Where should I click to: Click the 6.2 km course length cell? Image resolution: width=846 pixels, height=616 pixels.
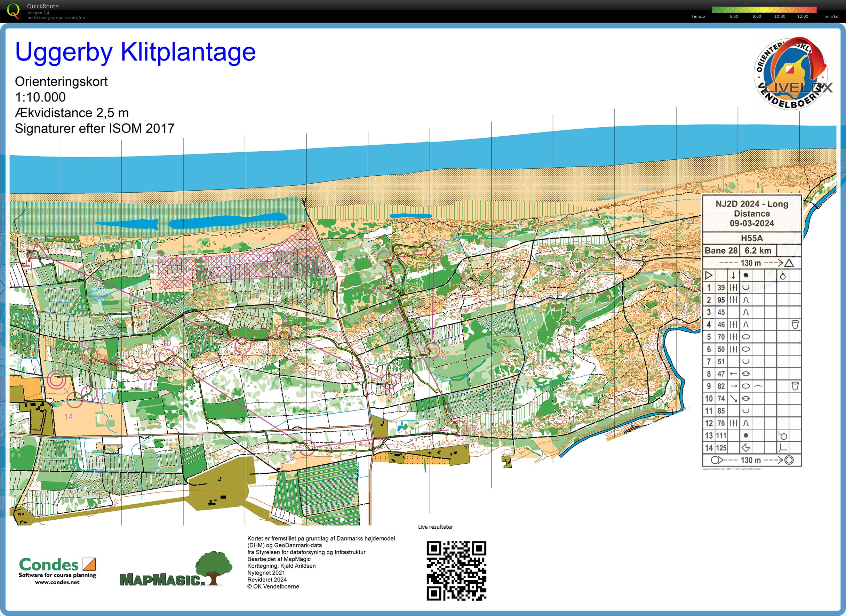[758, 250]
